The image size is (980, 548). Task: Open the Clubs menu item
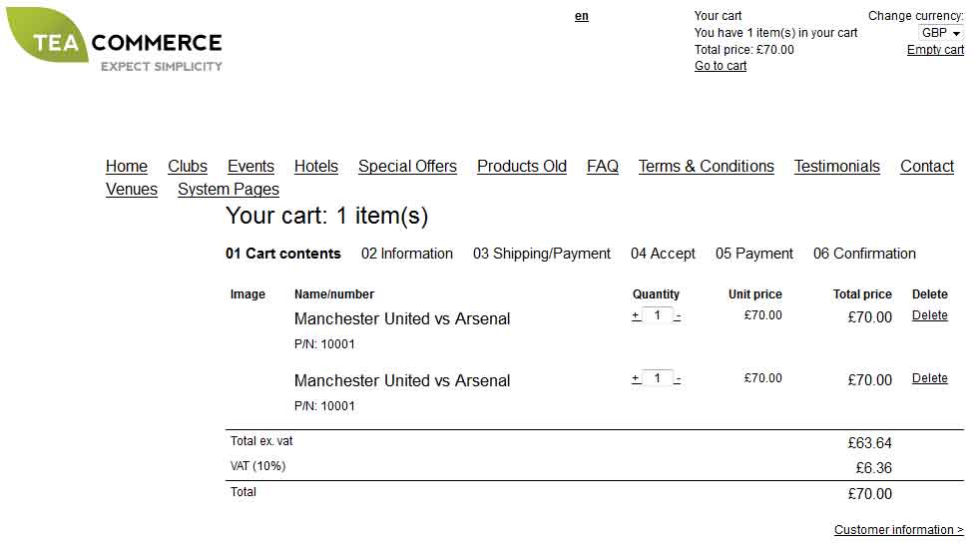(187, 167)
